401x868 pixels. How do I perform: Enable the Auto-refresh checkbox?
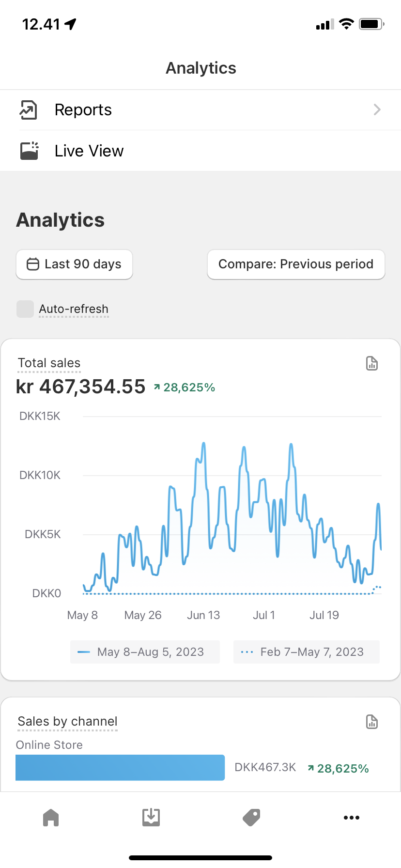[25, 309]
